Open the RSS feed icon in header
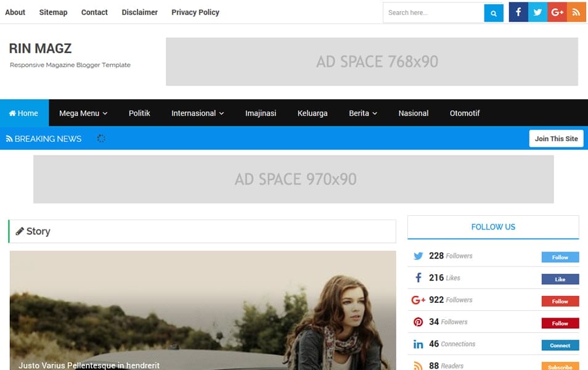The width and height of the screenshot is (588, 370). coord(577,12)
